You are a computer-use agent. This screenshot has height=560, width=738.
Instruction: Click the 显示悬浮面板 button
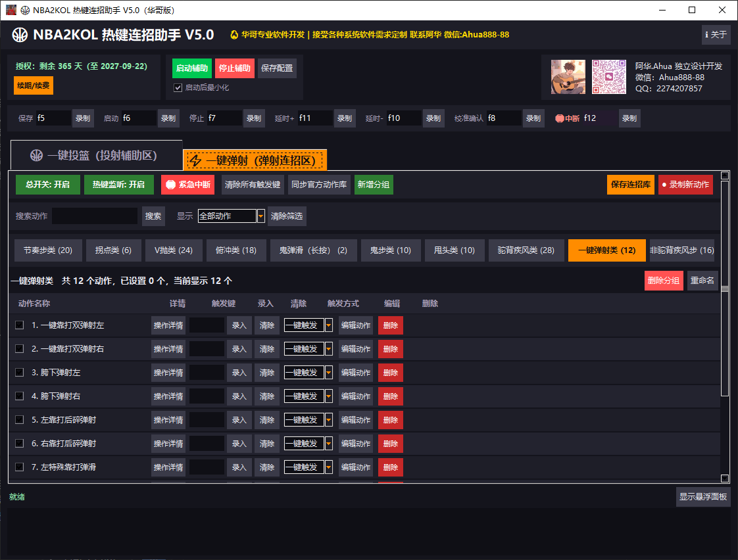point(703,496)
